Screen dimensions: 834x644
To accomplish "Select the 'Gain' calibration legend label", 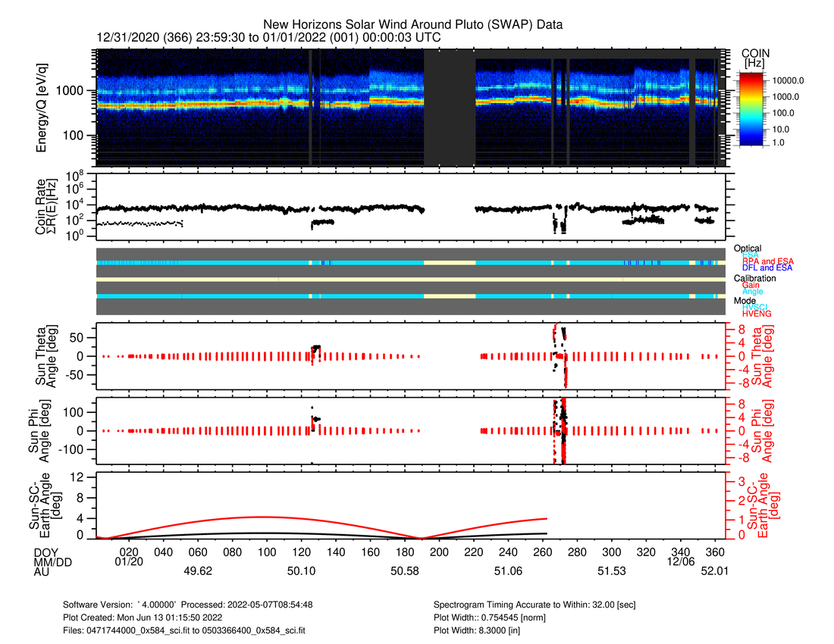I will point(751,285).
